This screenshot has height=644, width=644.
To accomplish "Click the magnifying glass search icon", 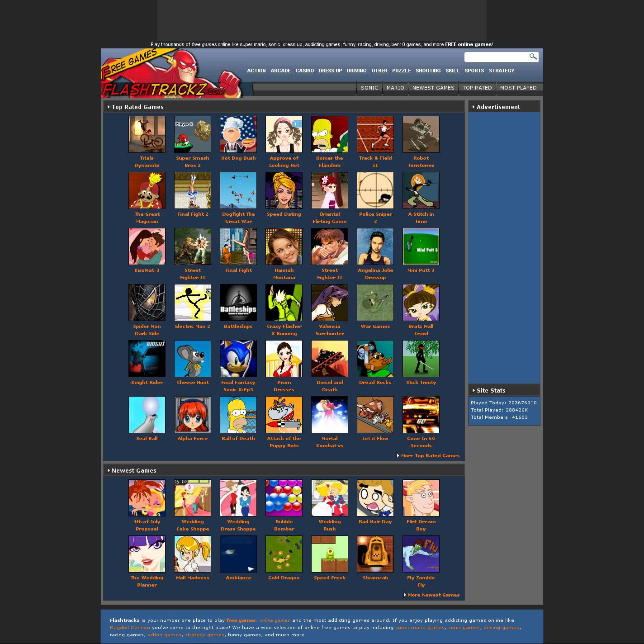I will [x=533, y=57].
